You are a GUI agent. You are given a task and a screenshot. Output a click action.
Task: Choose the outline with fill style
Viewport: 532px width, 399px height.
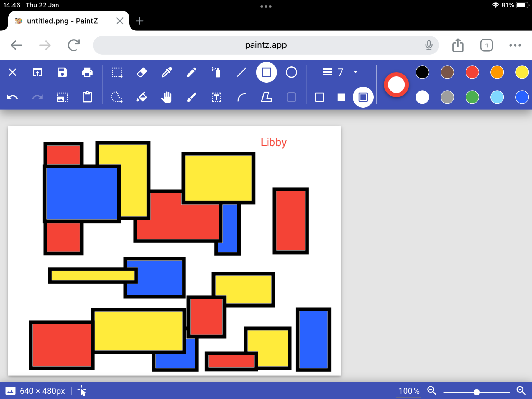pyautogui.click(x=363, y=97)
